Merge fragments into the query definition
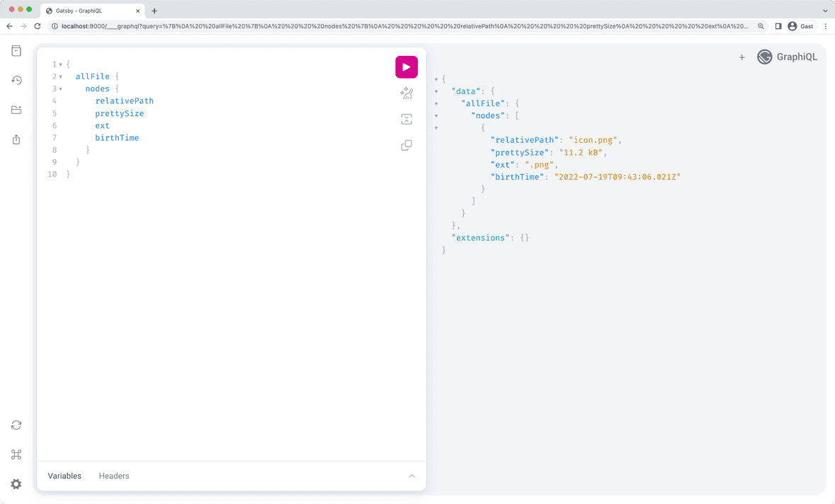Image resolution: width=835 pixels, height=504 pixels. [406, 119]
